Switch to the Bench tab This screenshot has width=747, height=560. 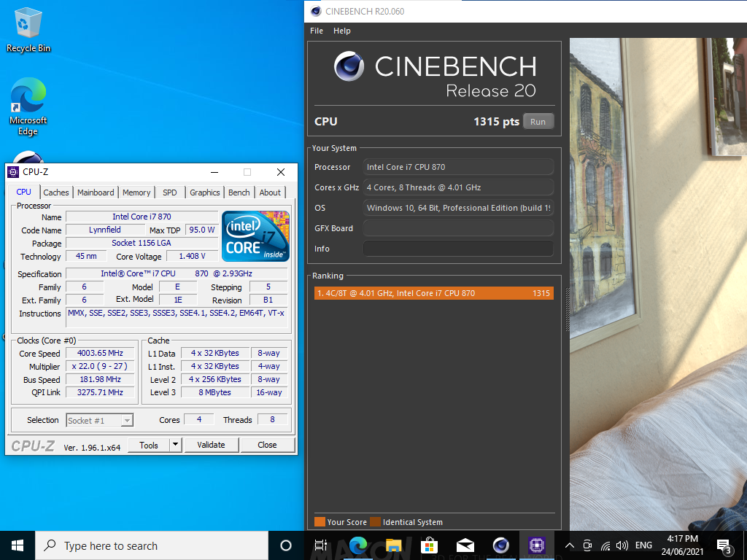click(x=239, y=192)
